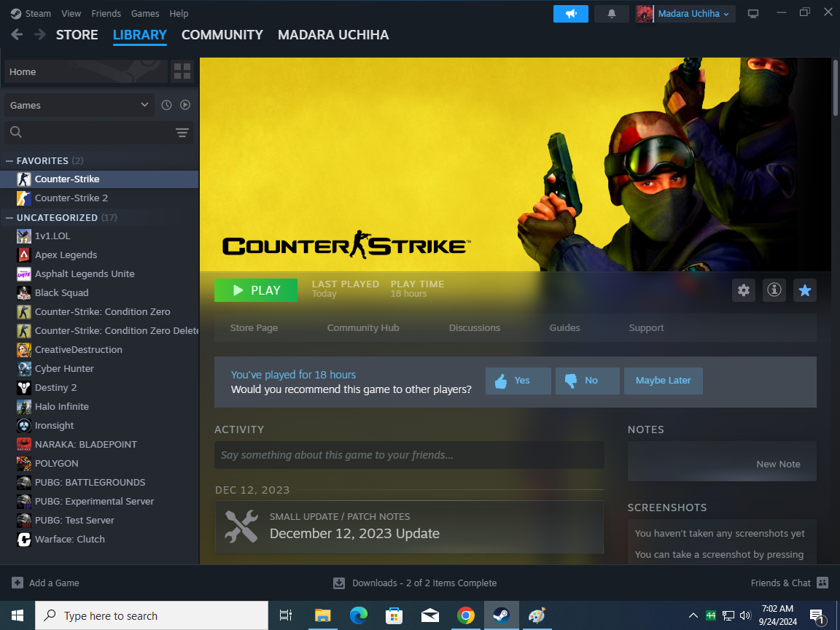Click the ready to play filter icon
The image size is (840, 630).
pos(185,105)
